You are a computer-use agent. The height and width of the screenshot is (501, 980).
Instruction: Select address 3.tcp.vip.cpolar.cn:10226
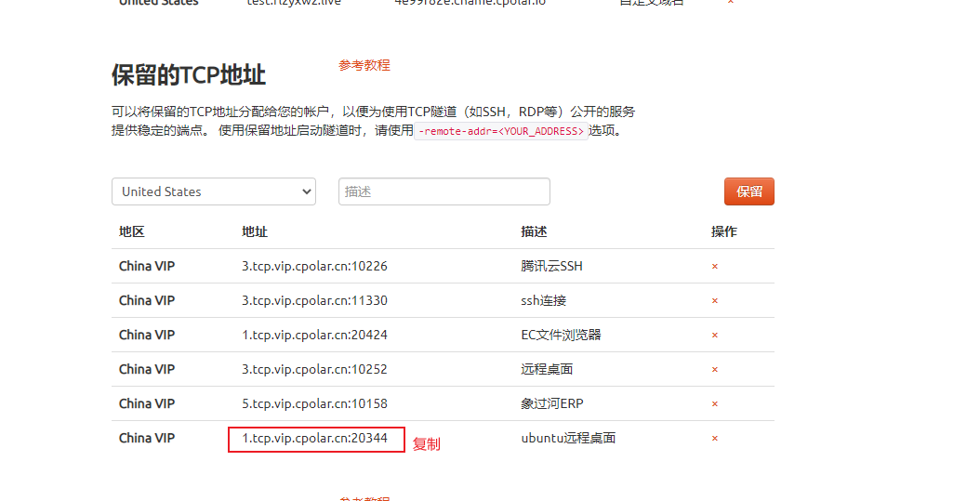coord(314,266)
